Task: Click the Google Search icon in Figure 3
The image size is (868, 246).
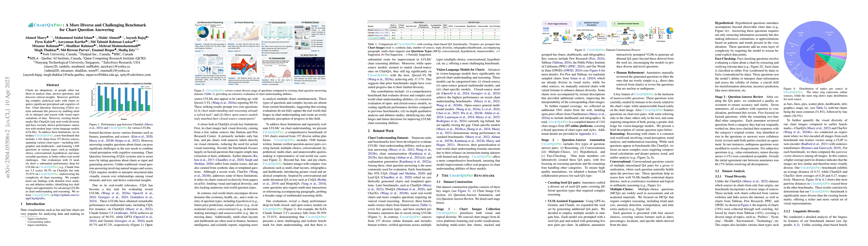Action: click(x=546, y=40)
